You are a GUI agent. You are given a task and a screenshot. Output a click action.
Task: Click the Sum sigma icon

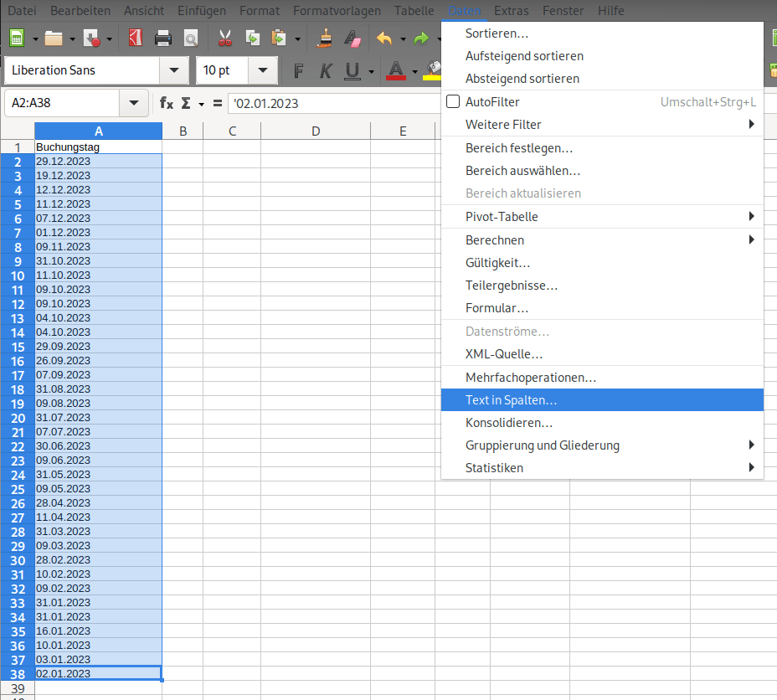[186, 103]
